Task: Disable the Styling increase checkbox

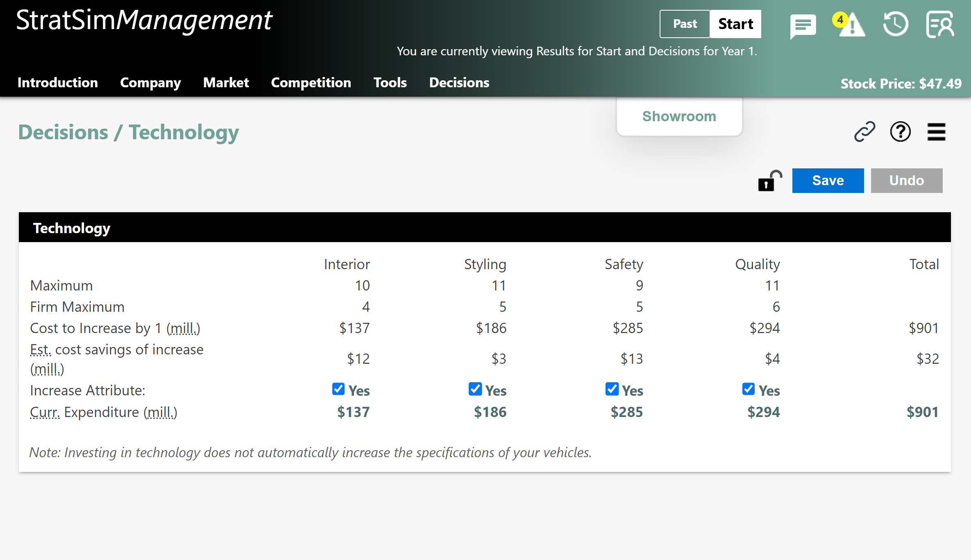Action: tap(475, 389)
